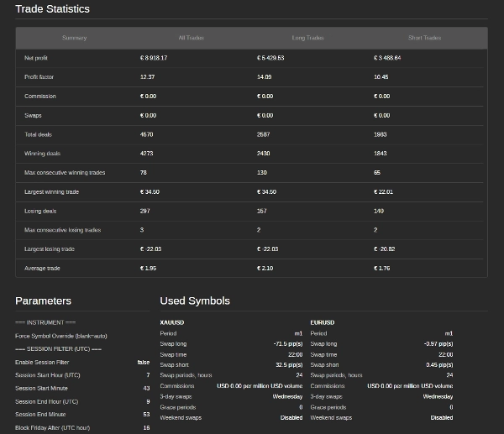Click the Net profit row label
This screenshot has width=504, height=434.
click(37, 58)
